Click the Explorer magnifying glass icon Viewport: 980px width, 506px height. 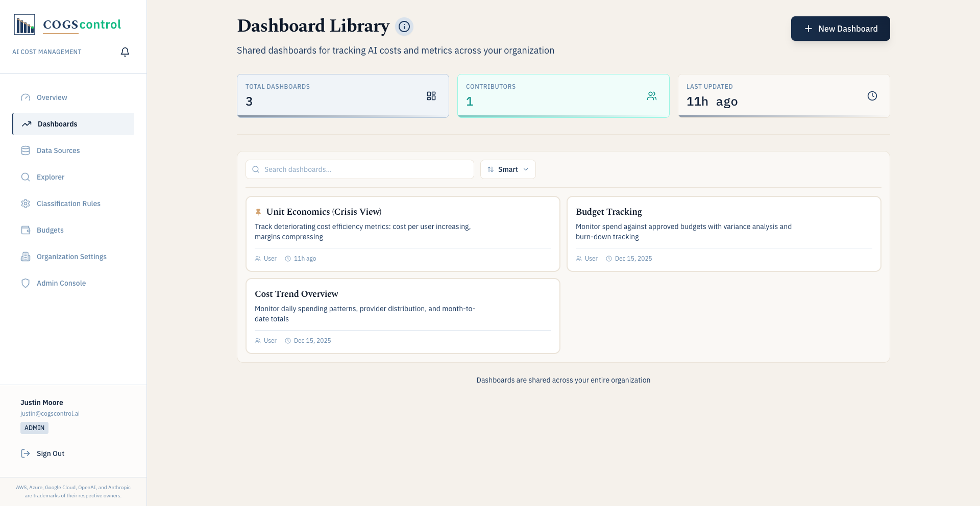pos(26,177)
